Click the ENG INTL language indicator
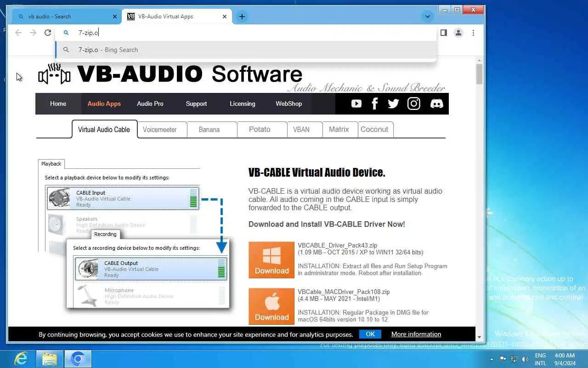This screenshot has height=368, width=588. (x=541, y=359)
